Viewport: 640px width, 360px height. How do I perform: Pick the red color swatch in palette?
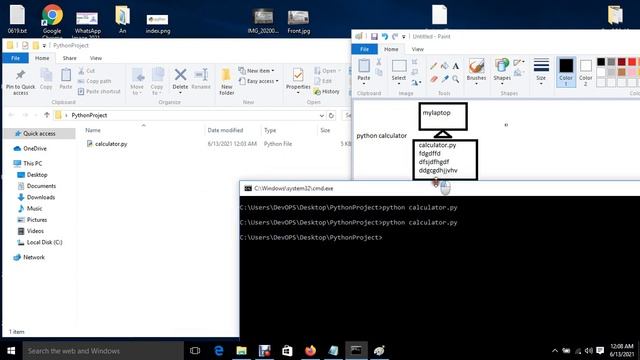(x=631, y=62)
